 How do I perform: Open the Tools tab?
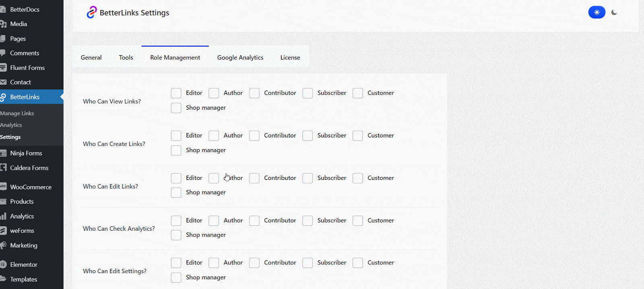tap(126, 57)
